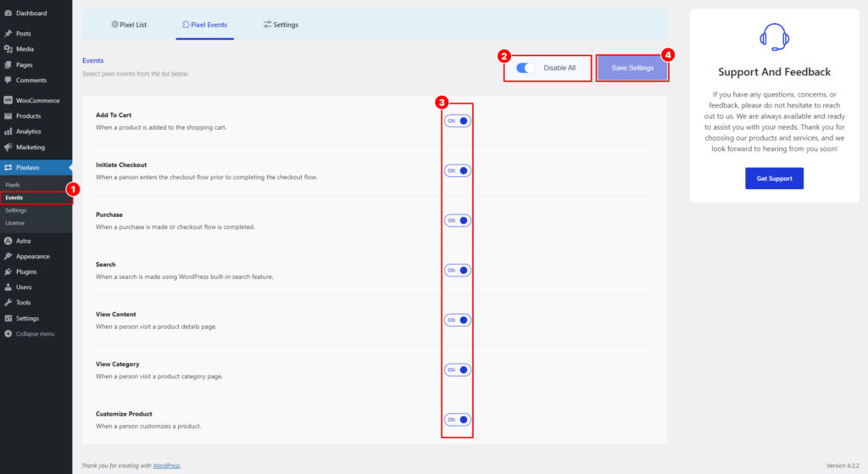Click the Pixelavo plugin icon
This screenshot has width=868, height=474.
click(8, 167)
